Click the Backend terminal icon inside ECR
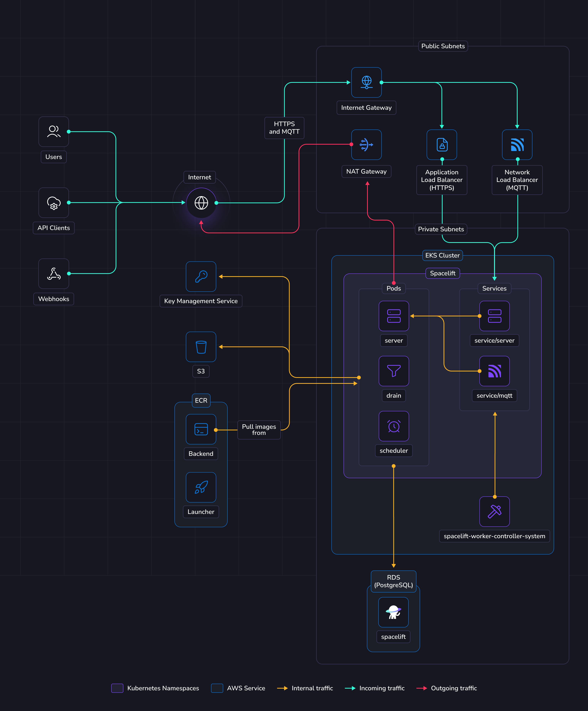The height and width of the screenshot is (711, 588). click(201, 430)
